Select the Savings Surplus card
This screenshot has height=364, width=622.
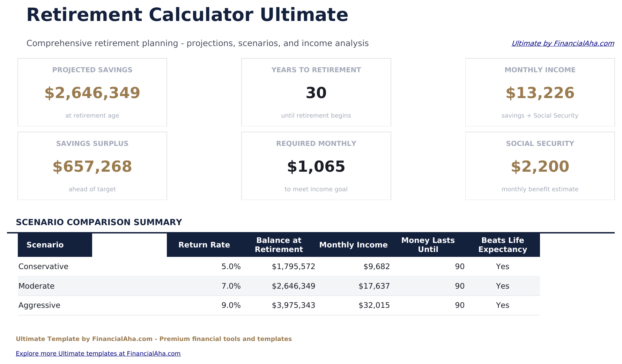coord(92,166)
